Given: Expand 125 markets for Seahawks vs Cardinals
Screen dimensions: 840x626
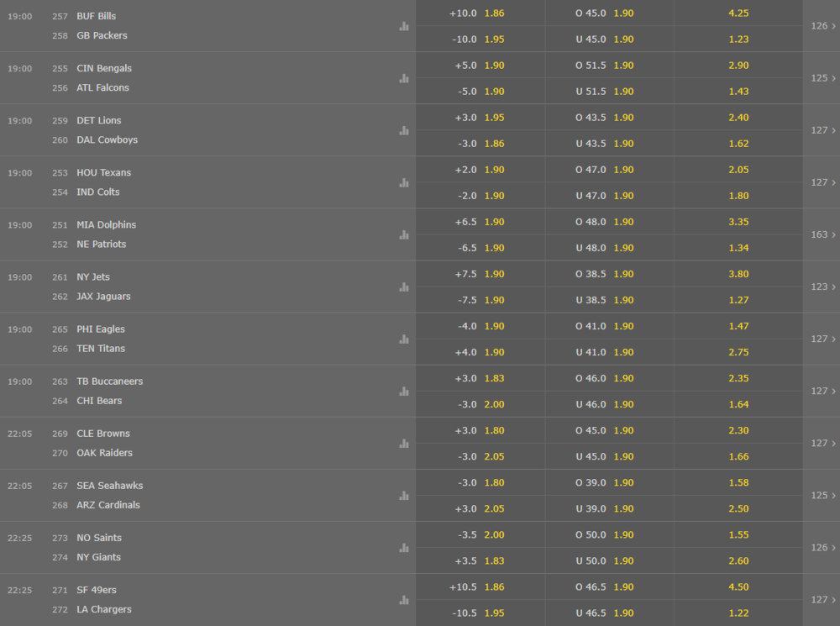Looking at the screenshot, I should (822, 495).
